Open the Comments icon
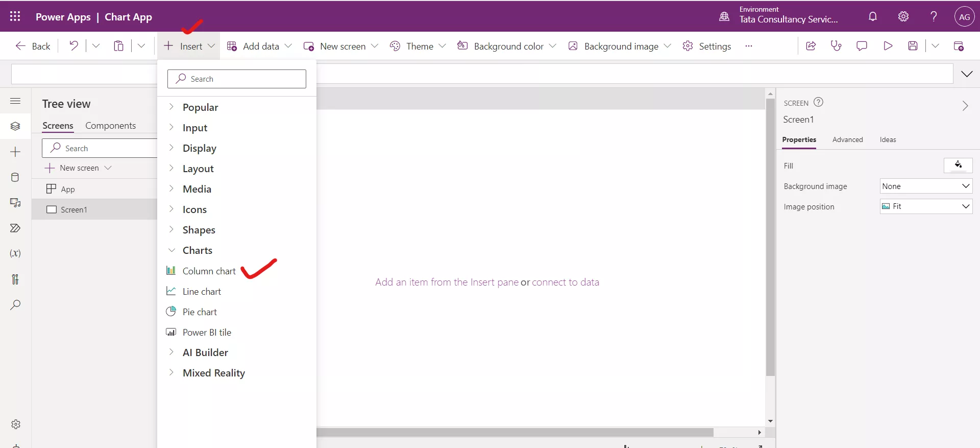Viewport: 980px width, 448px height. coord(862,46)
